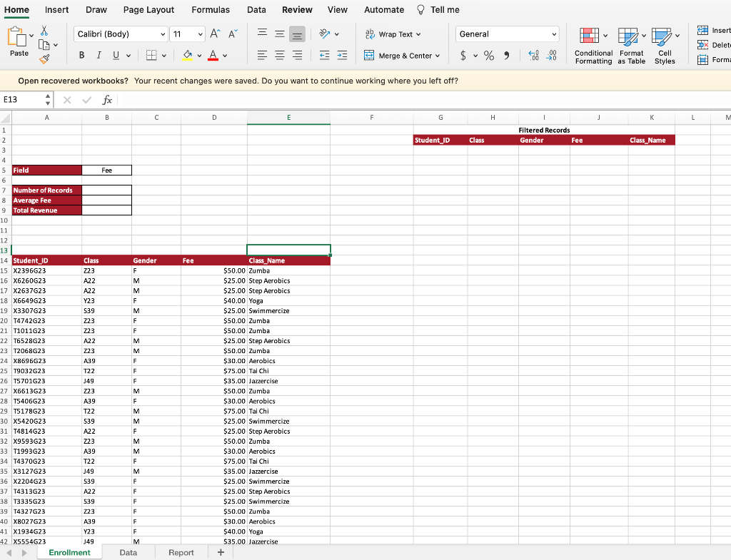This screenshot has width=731, height=560.
Task: Open the Formulas menu
Action: (211, 10)
